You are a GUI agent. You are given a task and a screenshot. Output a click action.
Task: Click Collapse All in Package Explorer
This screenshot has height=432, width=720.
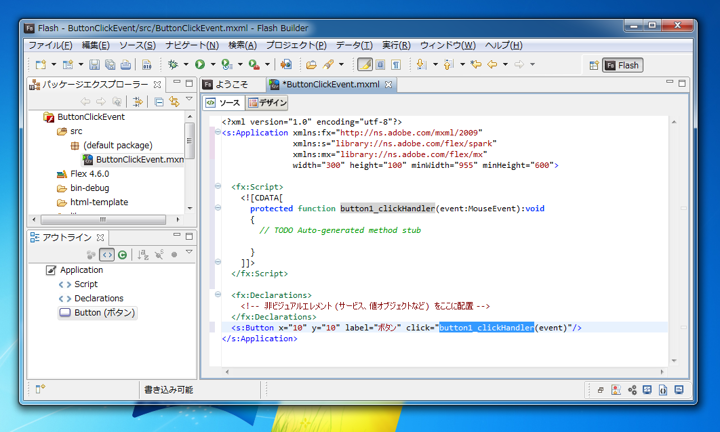[159, 101]
